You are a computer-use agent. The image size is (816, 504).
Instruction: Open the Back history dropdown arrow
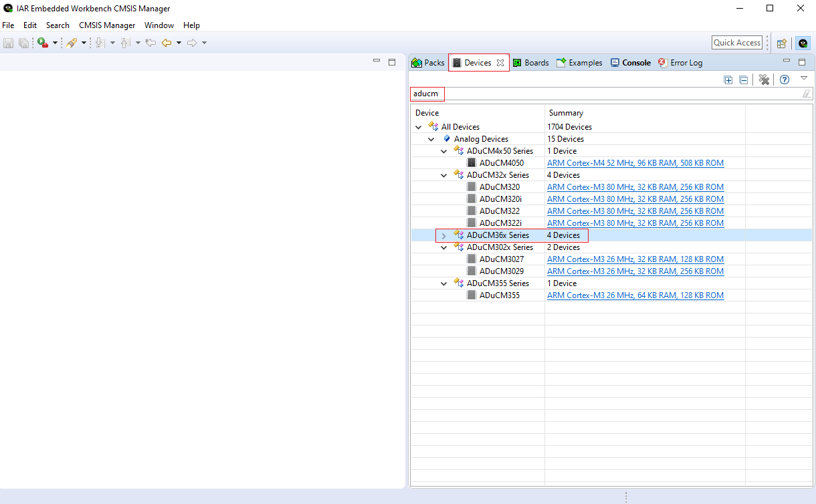click(x=179, y=43)
